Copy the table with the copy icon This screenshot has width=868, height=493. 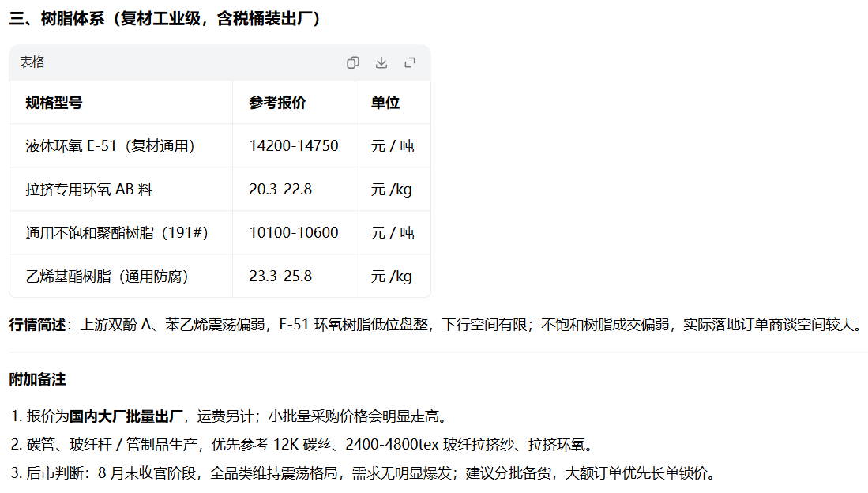click(x=352, y=62)
